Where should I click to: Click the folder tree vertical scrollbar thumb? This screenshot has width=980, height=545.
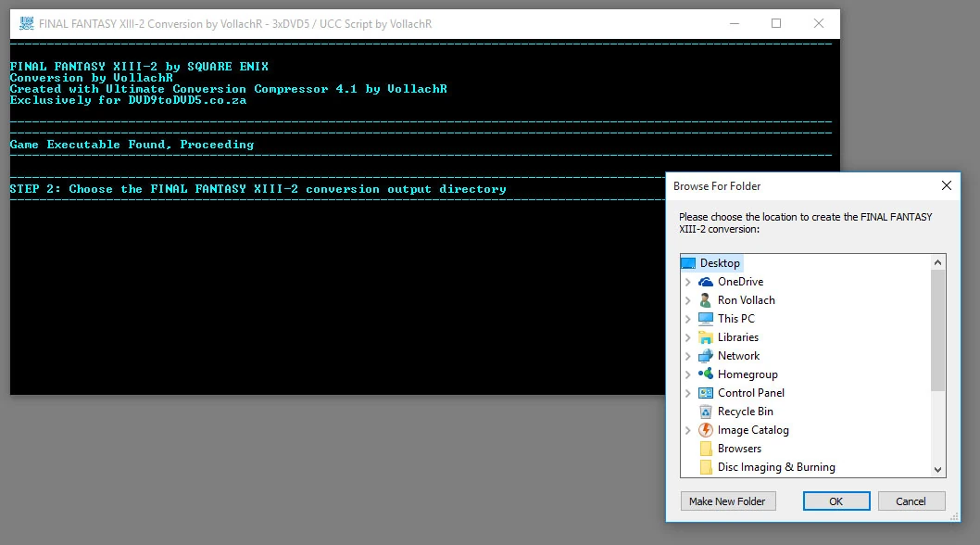(x=937, y=330)
